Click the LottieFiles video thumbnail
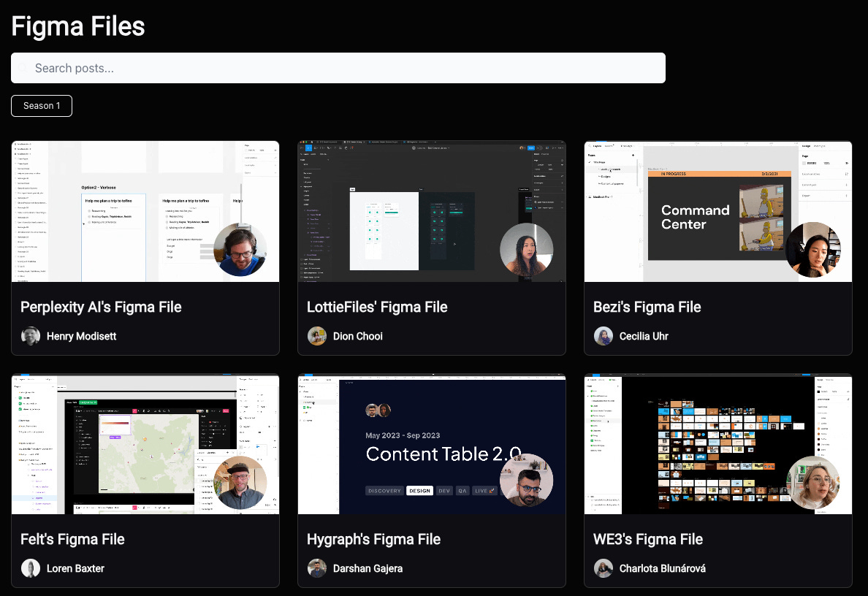Viewport: 868px width, 596px height. click(431, 210)
